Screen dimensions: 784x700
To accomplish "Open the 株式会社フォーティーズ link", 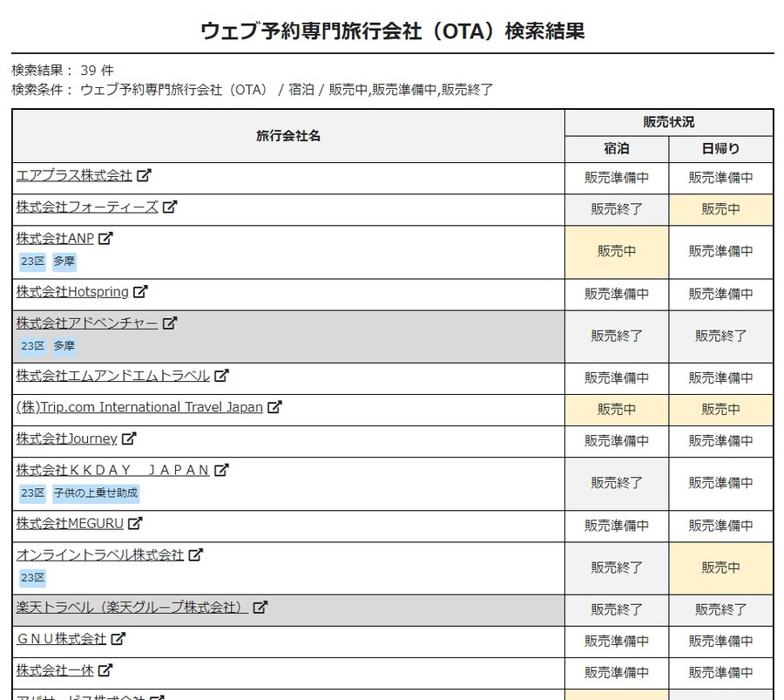I will point(87,207).
